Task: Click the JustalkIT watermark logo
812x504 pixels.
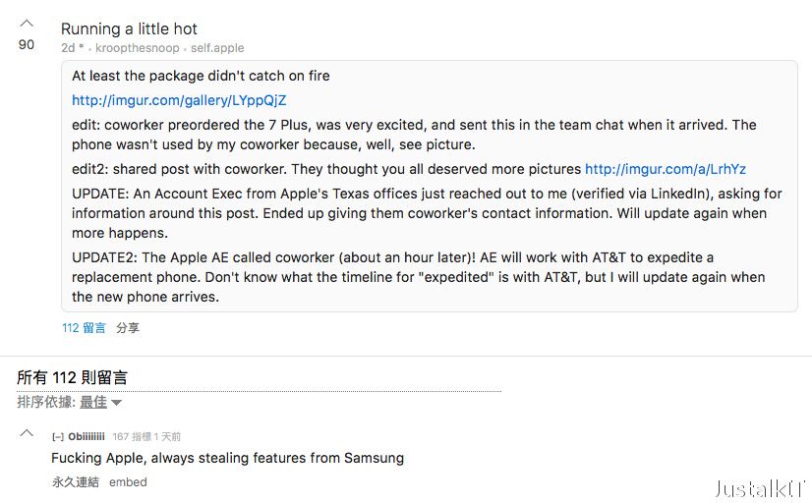Action: (x=761, y=489)
